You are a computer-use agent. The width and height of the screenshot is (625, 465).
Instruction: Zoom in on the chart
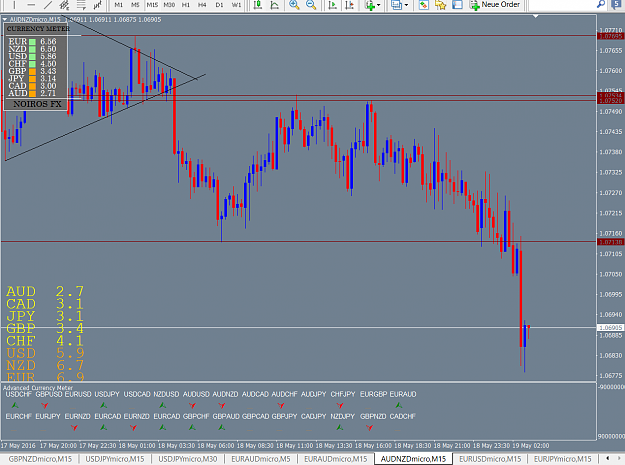pyautogui.click(x=294, y=5)
